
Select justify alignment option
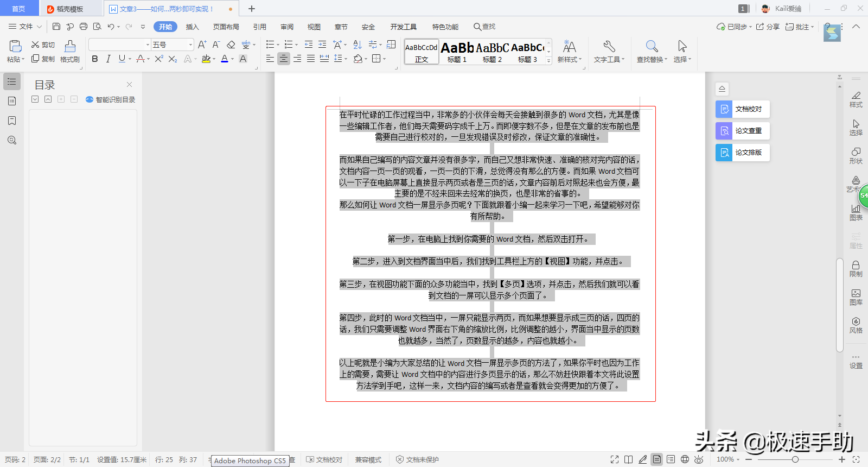pyautogui.click(x=311, y=59)
